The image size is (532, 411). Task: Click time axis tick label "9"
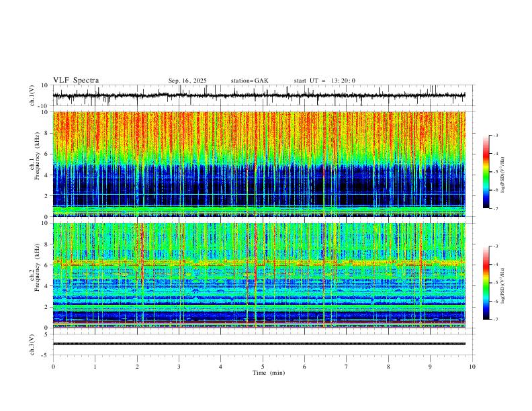(x=430, y=367)
